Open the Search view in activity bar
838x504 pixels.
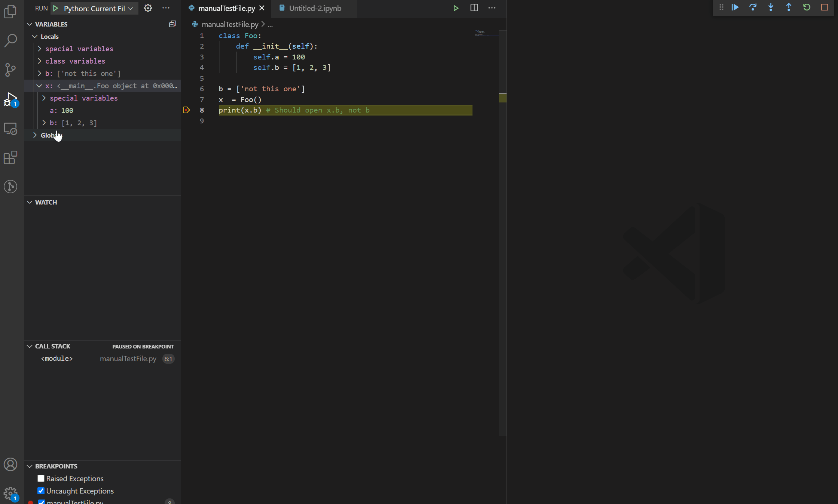point(10,40)
